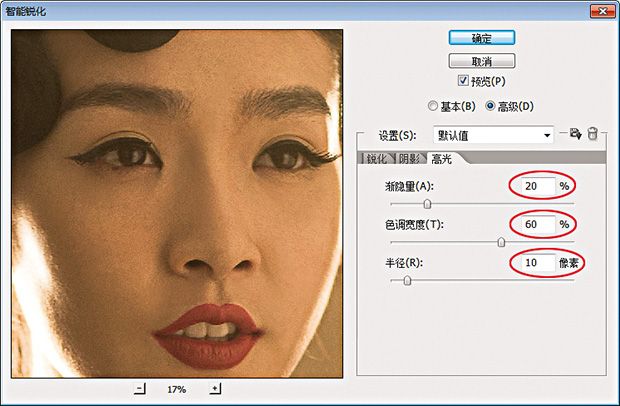620x406 pixels.
Task: Zoom out preview with minus button
Action: click(x=140, y=389)
